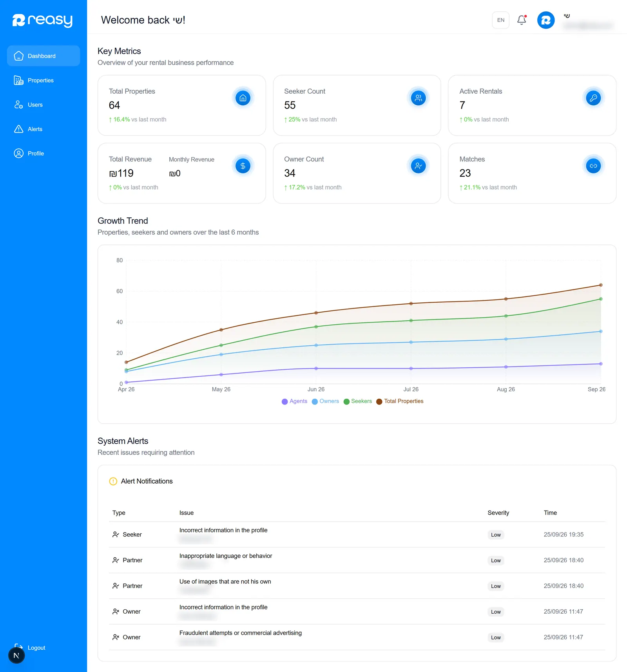This screenshot has height=672, width=627.
Task: Switch language with the EN button
Action: point(501,20)
